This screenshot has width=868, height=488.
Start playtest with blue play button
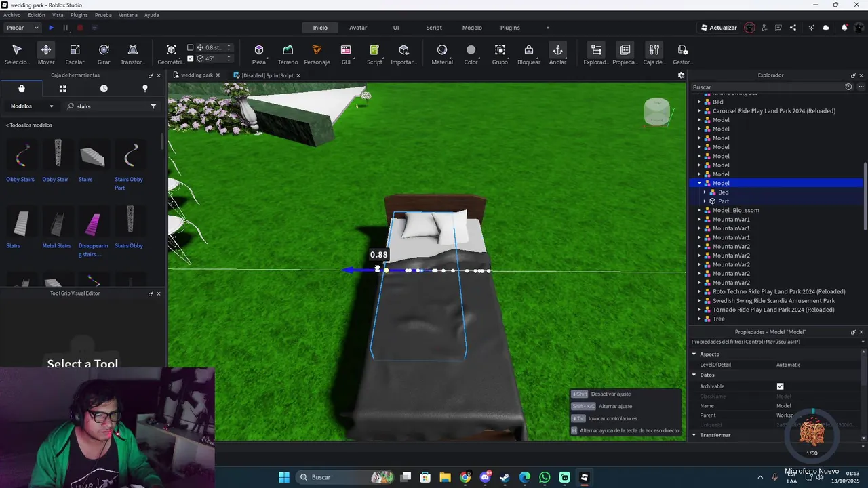coord(51,28)
